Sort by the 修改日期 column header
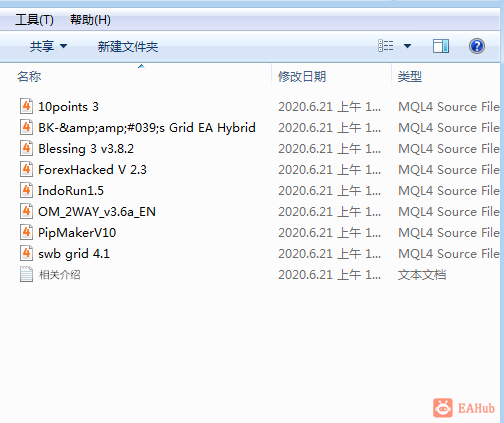The height and width of the screenshot is (423, 504). click(x=302, y=77)
